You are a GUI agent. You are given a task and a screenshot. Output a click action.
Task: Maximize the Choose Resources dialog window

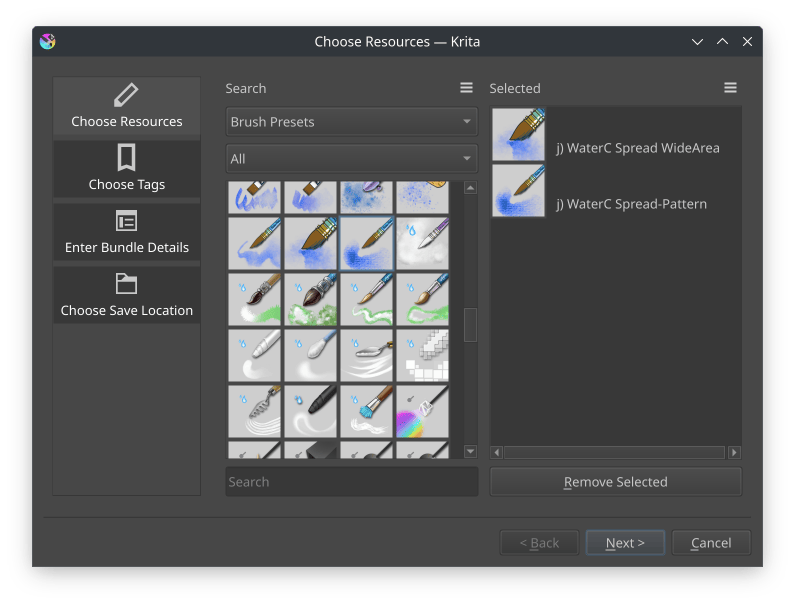(x=722, y=42)
